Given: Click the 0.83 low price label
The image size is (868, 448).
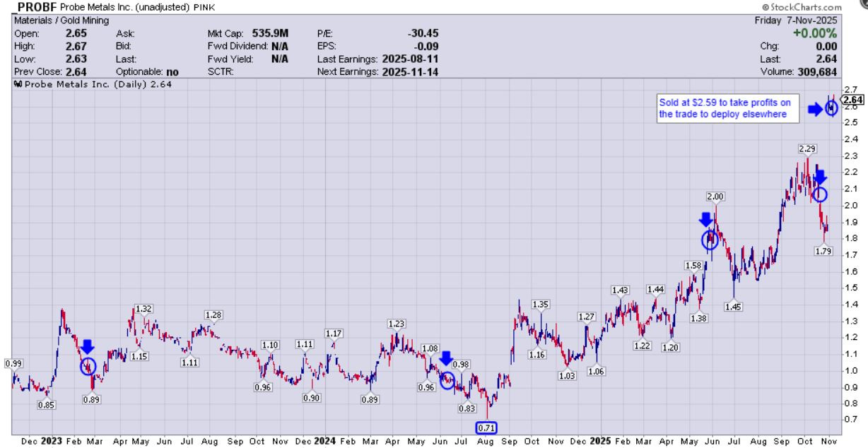Looking at the screenshot, I should [466, 408].
